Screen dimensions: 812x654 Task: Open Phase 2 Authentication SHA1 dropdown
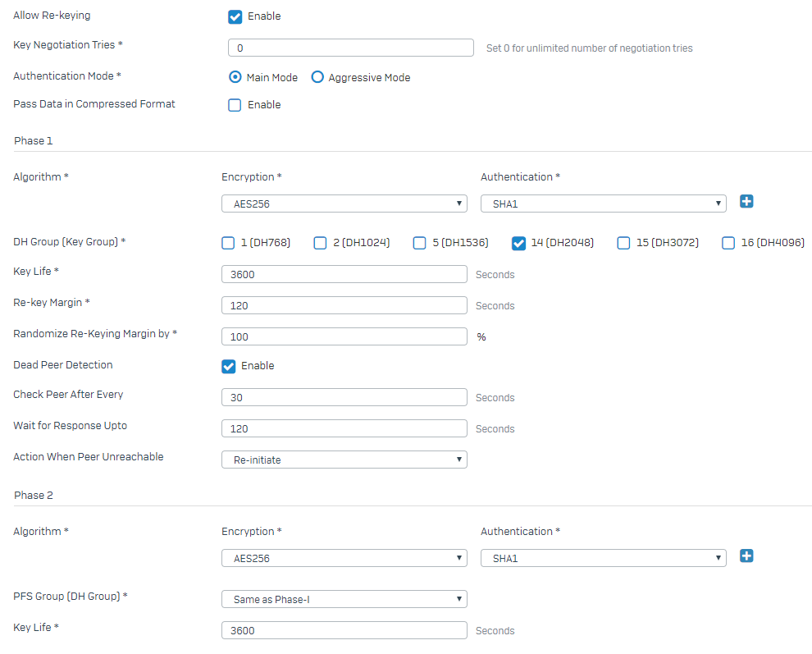[604, 558]
